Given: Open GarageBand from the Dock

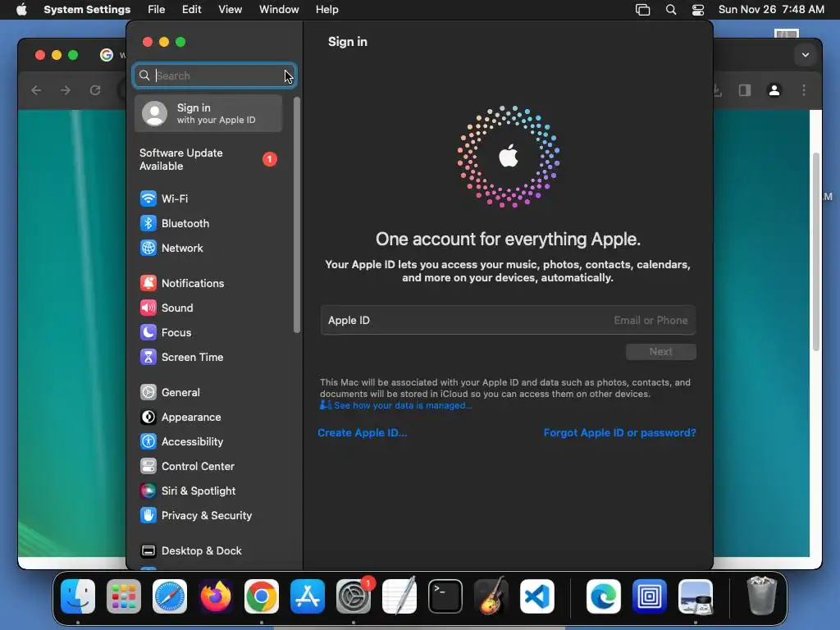Looking at the screenshot, I should pyautogui.click(x=491, y=596).
